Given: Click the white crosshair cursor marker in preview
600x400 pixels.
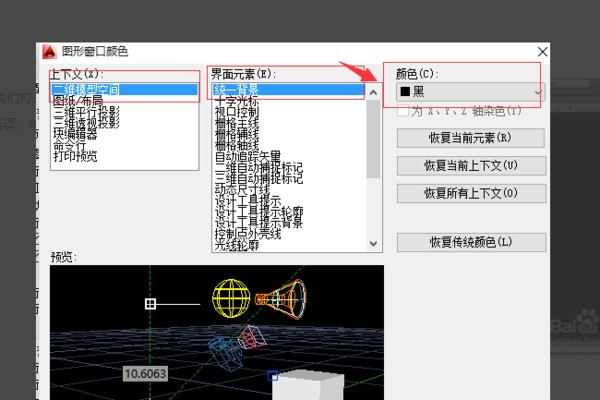Looking at the screenshot, I should coord(150,303).
